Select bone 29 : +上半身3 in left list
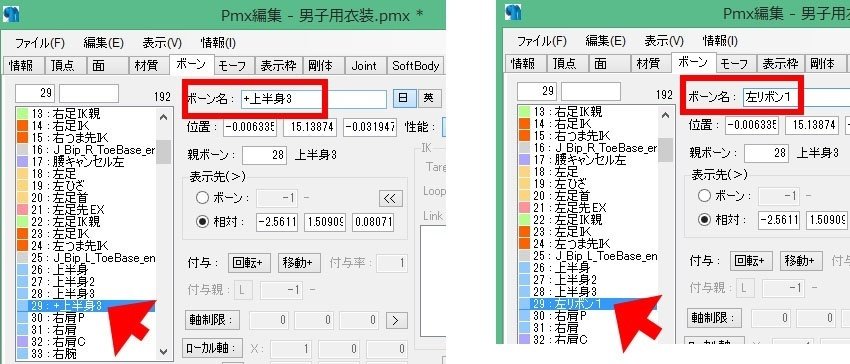Viewport: 850px width, 364px height. point(86,306)
